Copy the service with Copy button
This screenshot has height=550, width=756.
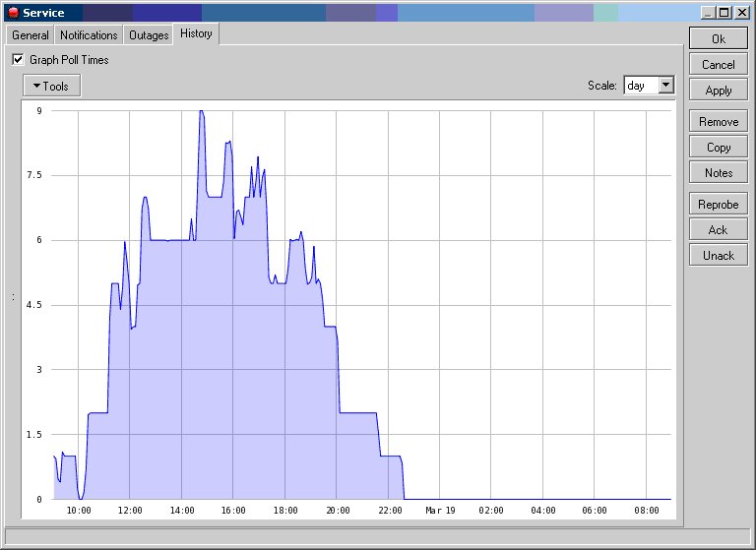click(719, 147)
